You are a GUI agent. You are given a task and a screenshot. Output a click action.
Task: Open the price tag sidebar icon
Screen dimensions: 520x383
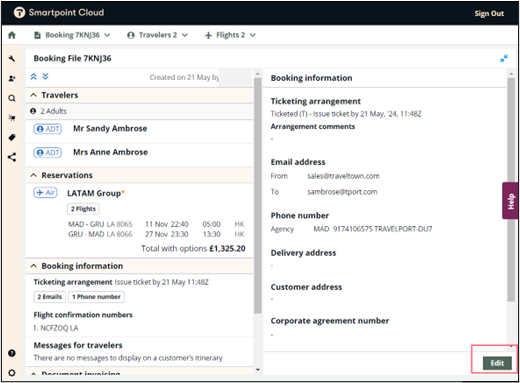(x=12, y=137)
